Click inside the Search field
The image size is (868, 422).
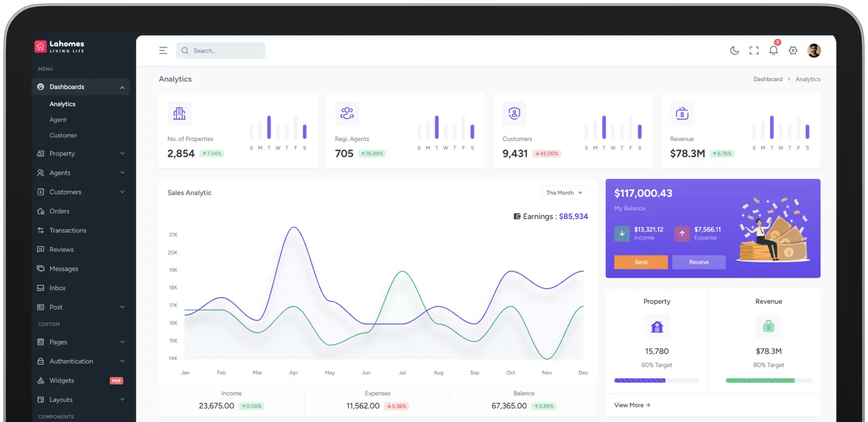(221, 50)
